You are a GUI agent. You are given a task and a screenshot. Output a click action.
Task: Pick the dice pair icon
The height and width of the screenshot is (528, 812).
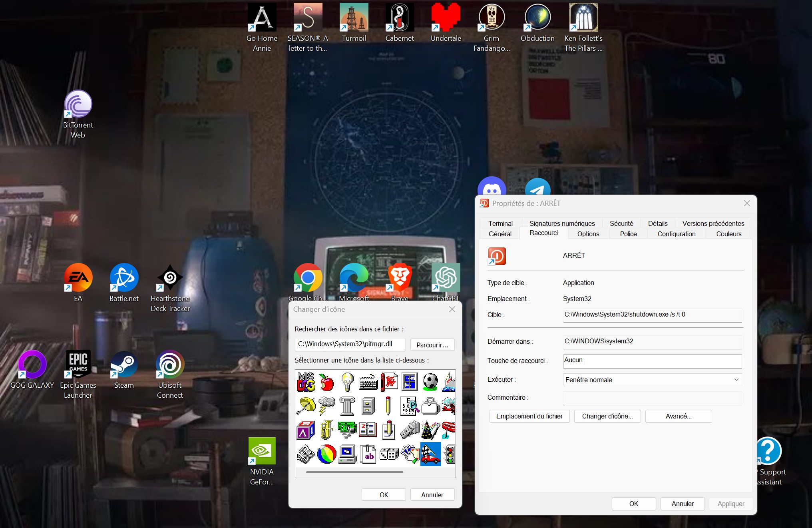pyautogui.click(x=389, y=454)
